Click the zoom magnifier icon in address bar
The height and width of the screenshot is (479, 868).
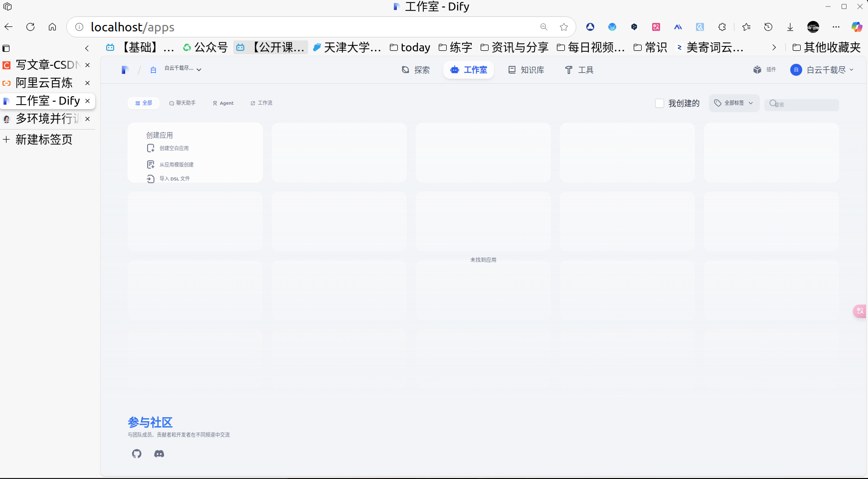[544, 27]
